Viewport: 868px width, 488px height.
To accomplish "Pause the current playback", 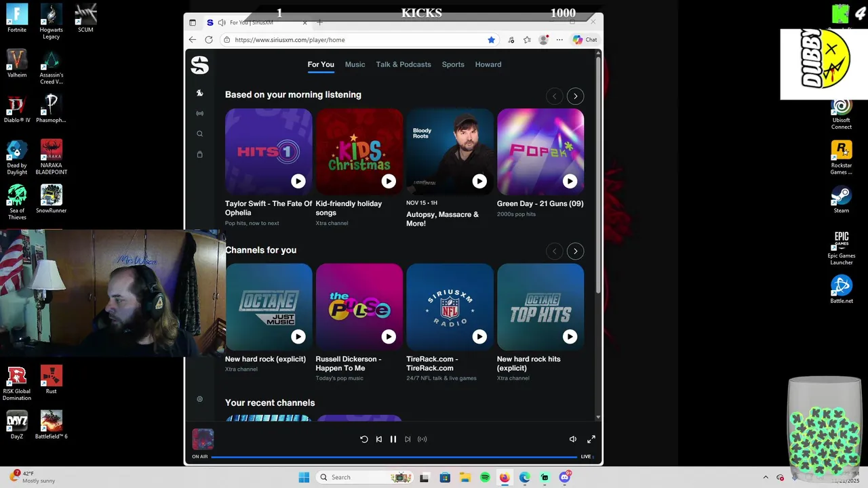I will click(393, 439).
